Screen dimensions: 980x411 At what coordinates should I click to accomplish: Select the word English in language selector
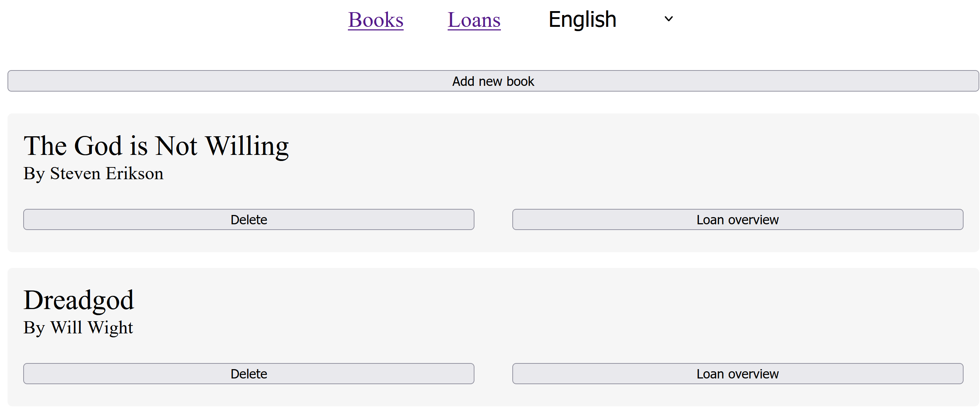pos(582,19)
